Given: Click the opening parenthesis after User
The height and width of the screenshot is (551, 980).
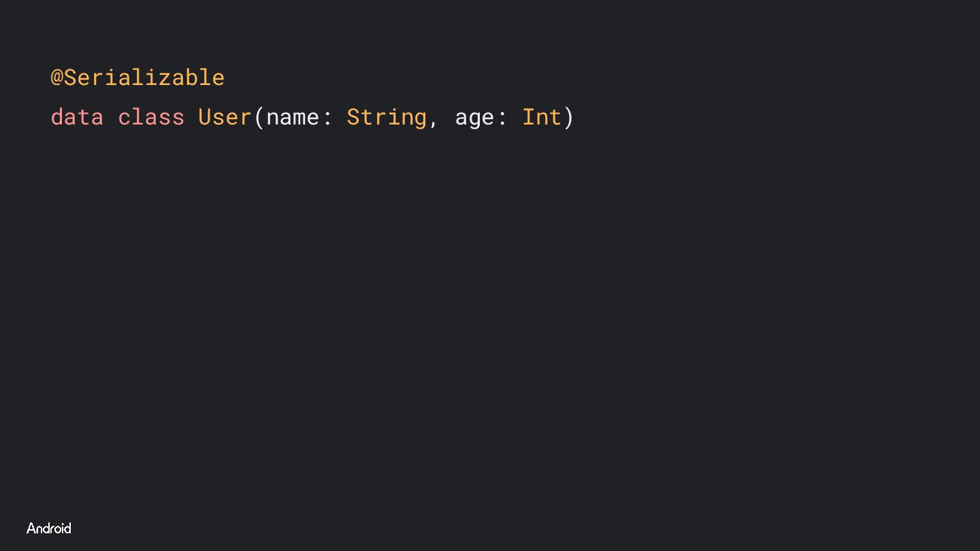Looking at the screenshot, I should [259, 118].
